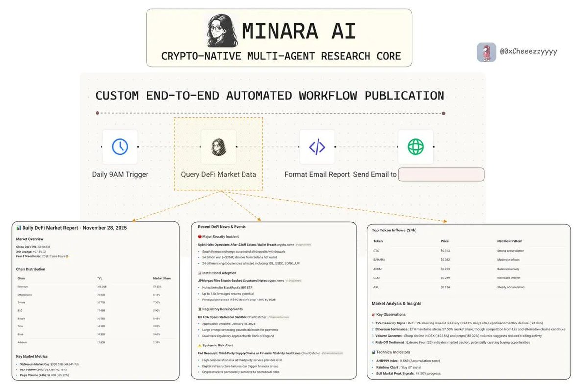Click the Chain Distribution heading

click(x=31, y=269)
